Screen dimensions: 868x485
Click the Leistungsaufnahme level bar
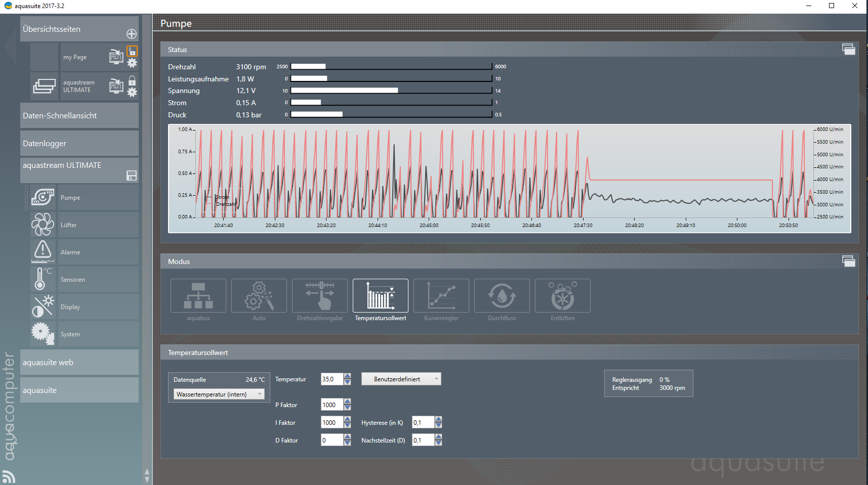click(x=391, y=78)
